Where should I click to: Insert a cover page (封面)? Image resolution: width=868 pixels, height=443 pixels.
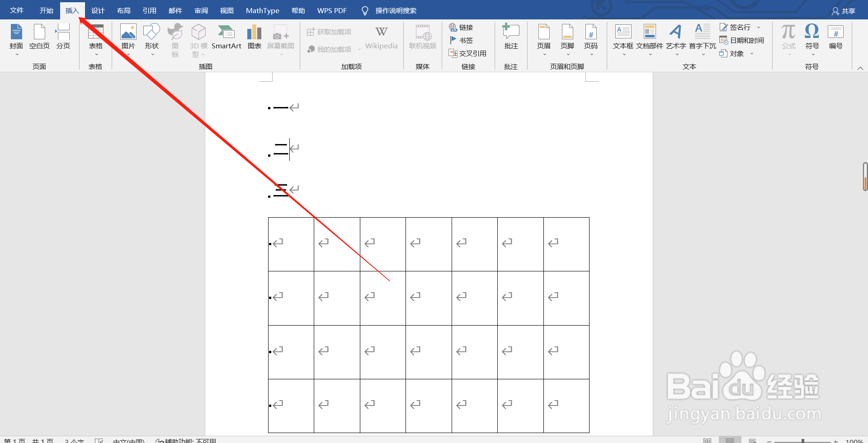click(x=16, y=40)
